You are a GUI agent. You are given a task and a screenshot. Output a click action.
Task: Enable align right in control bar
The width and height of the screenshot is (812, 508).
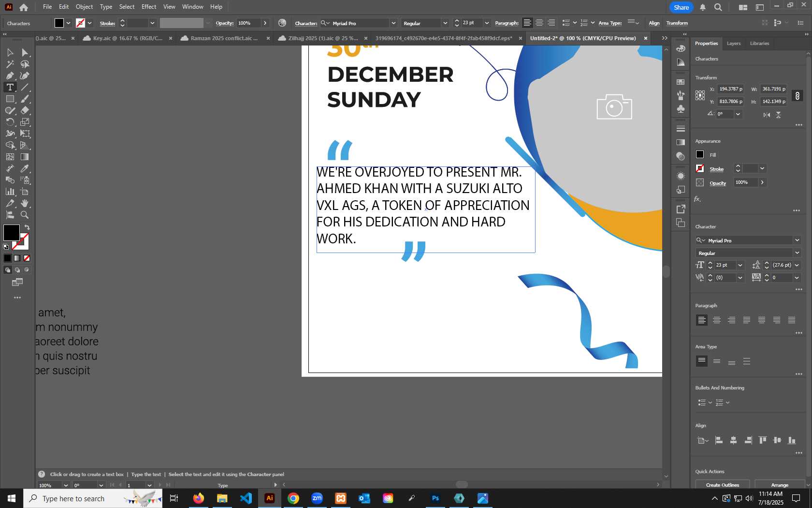point(551,23)
